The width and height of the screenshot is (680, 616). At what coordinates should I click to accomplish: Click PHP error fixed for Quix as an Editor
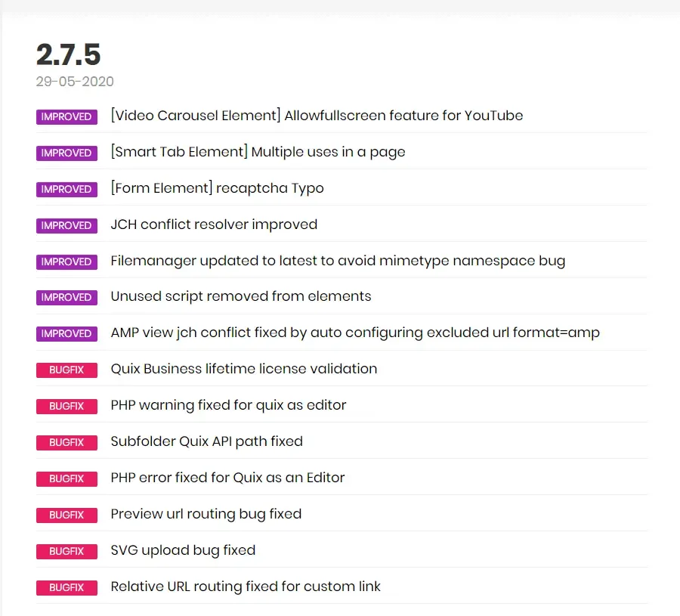coord(227,478)
